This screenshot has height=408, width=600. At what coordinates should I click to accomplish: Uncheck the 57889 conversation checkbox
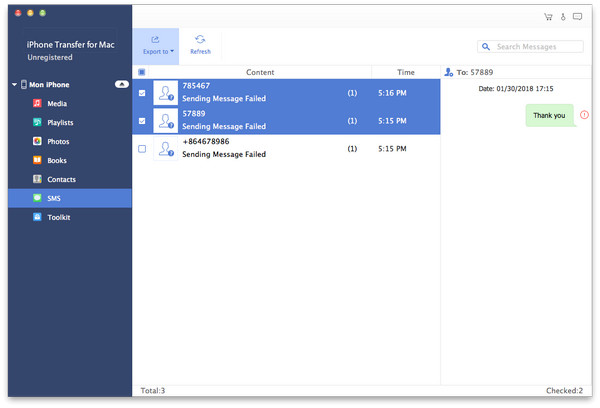pos(142,121)
